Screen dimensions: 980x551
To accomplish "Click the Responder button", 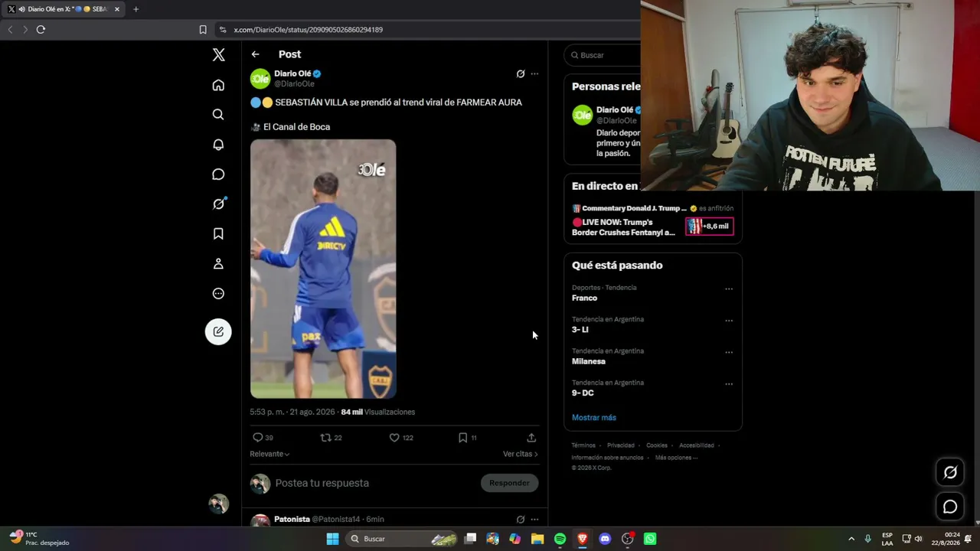I will 509,483.
